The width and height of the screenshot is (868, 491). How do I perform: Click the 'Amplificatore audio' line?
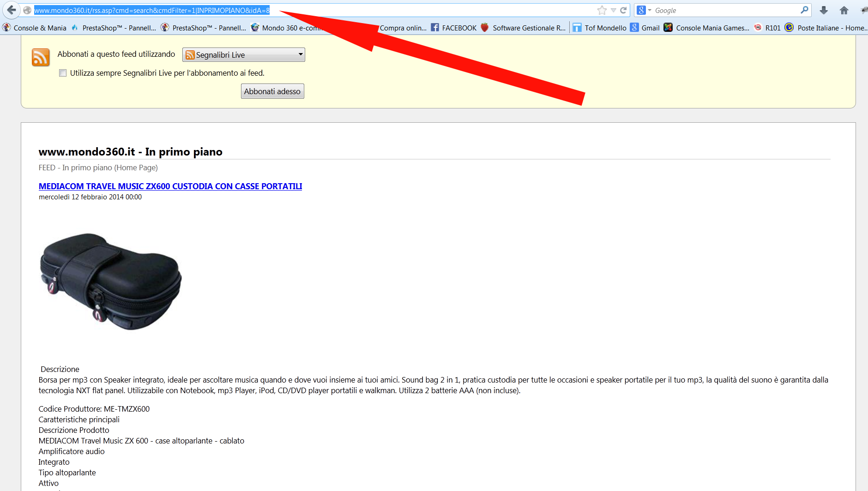72,451
